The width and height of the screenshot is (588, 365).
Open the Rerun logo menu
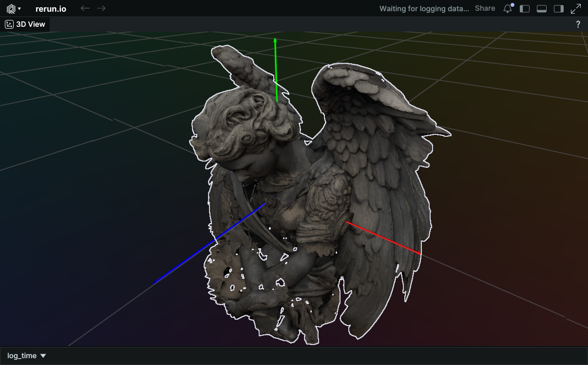coord(11,9)
